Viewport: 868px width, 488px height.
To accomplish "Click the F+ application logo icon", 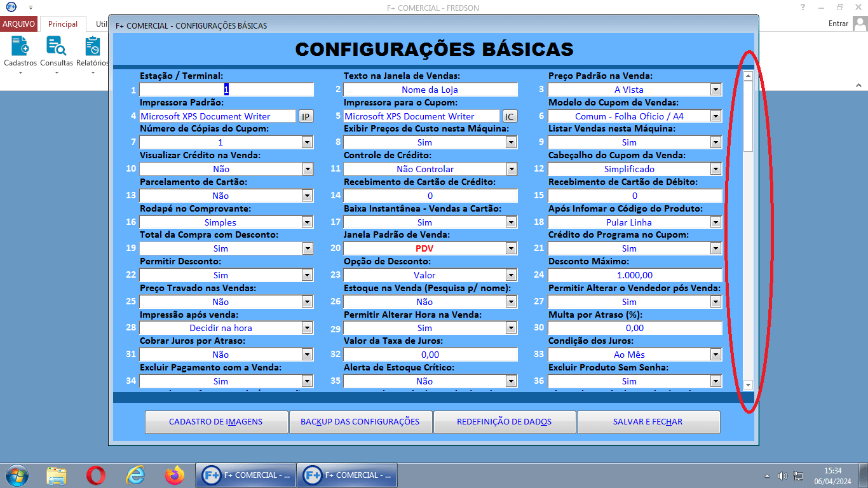I will (11, 7).
